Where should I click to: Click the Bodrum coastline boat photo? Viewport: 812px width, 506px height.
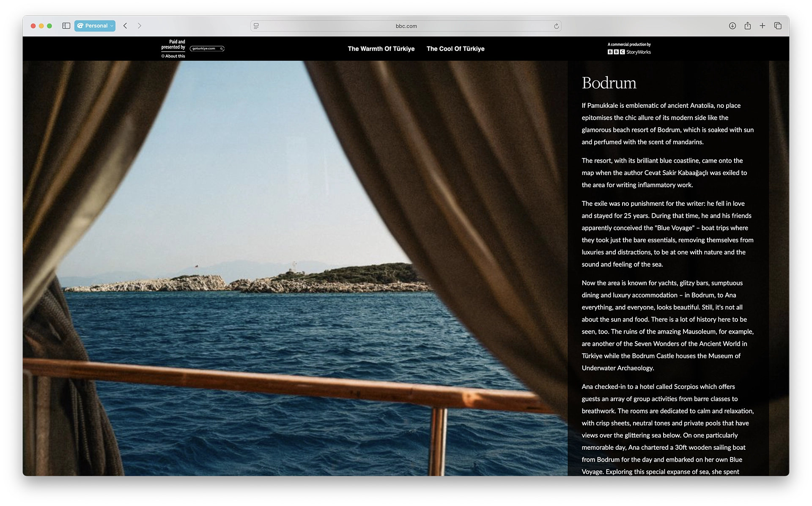coord(295,268)
